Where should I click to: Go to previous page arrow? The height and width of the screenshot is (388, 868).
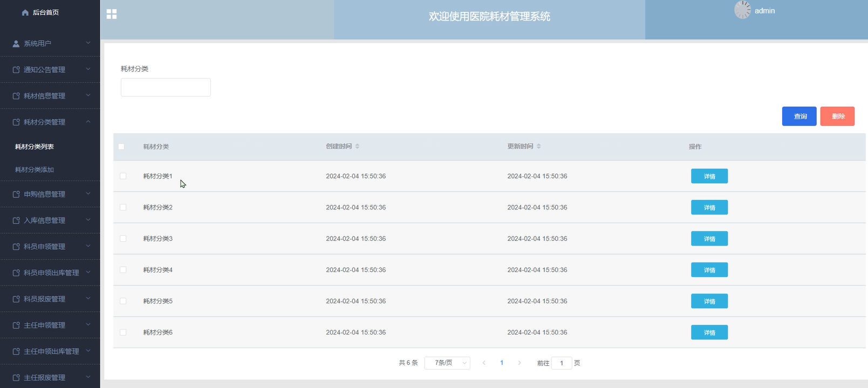coord(484,363)
